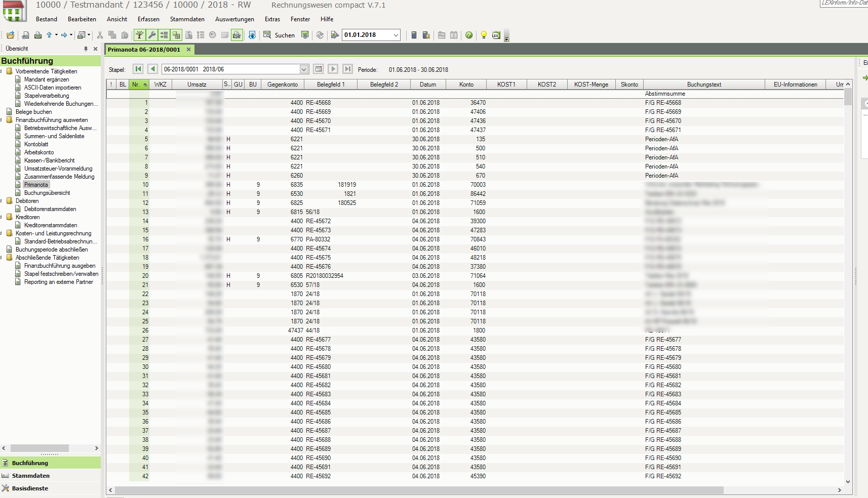Select Kontoblatt in the navigation tree
This screenshot has height=498, width=868.
(x=36, y=144)
